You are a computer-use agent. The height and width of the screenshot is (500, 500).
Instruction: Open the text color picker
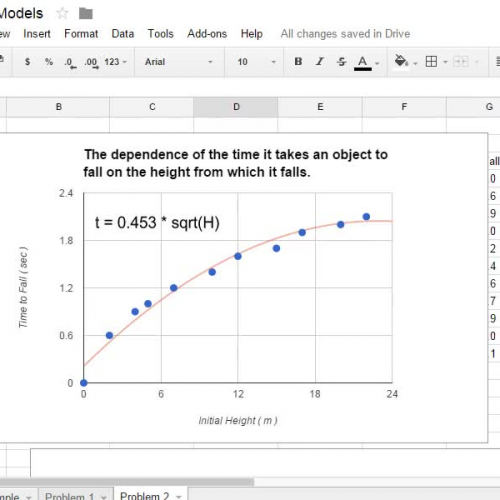click(x=363, y=63)
